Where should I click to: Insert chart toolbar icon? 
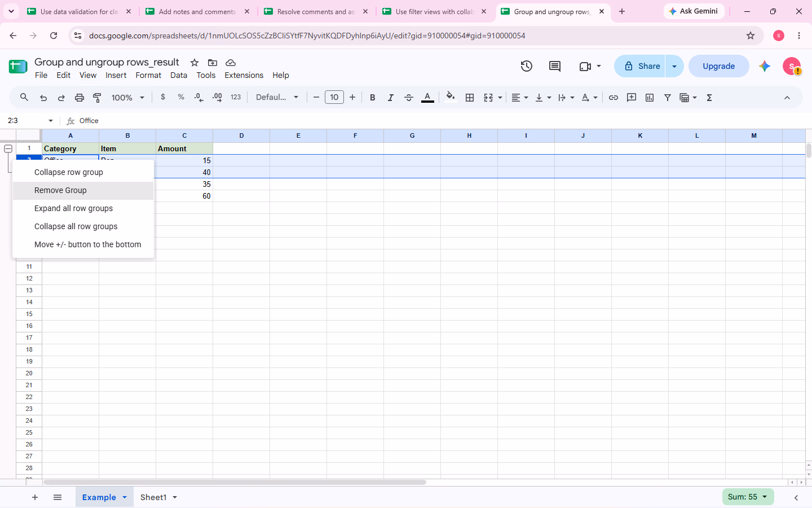[650, 98]
